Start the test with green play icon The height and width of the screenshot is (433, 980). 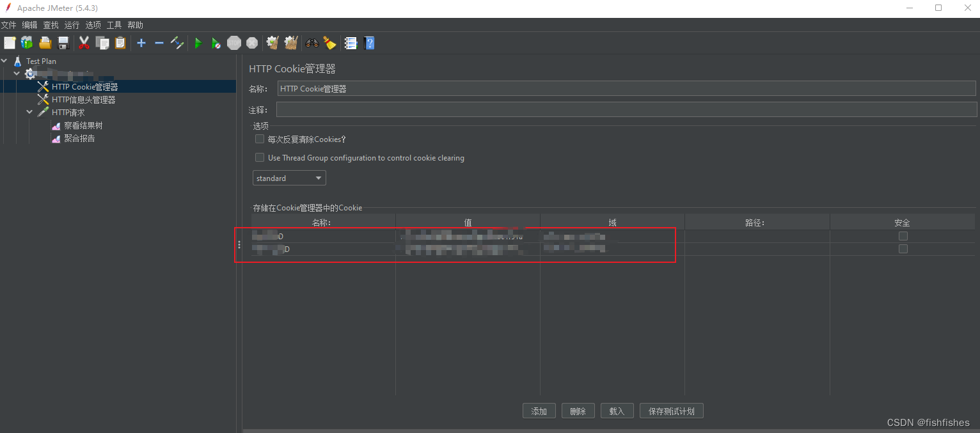tap(198, 43)
